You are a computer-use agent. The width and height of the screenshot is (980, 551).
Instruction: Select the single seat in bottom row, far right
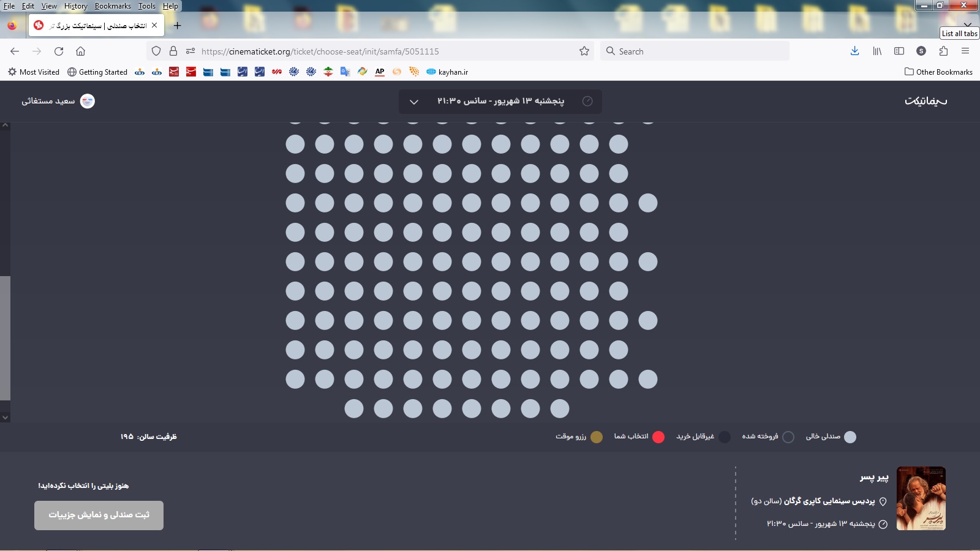(560, 408)
